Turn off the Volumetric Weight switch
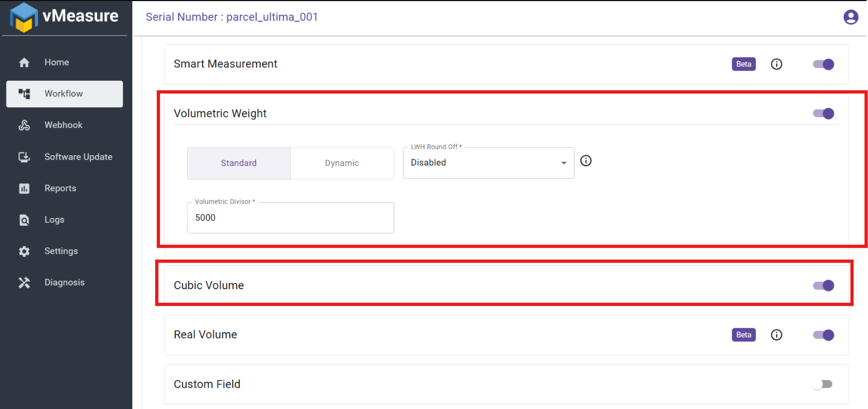This screenshot has width=868, height=409. click(x=823, y=113)
